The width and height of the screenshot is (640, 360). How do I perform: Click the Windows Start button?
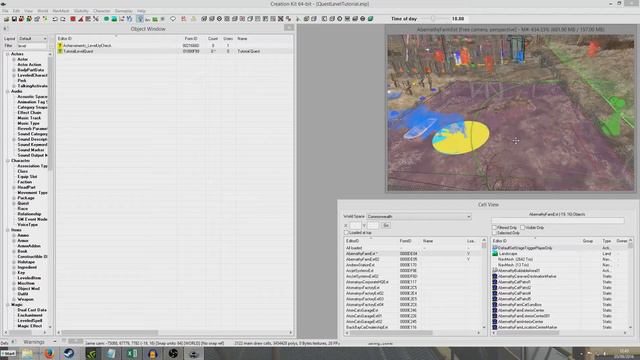[x=8, y=353]
